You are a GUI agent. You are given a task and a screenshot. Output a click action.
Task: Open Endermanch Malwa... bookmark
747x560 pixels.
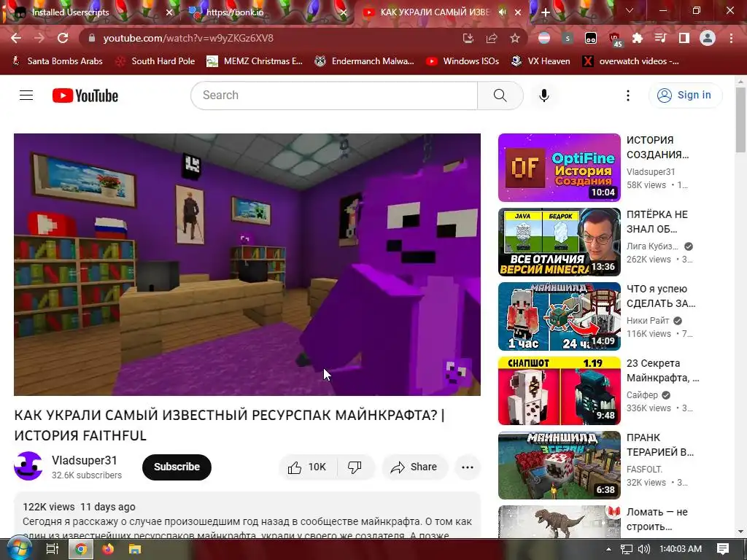pos(365,61)
